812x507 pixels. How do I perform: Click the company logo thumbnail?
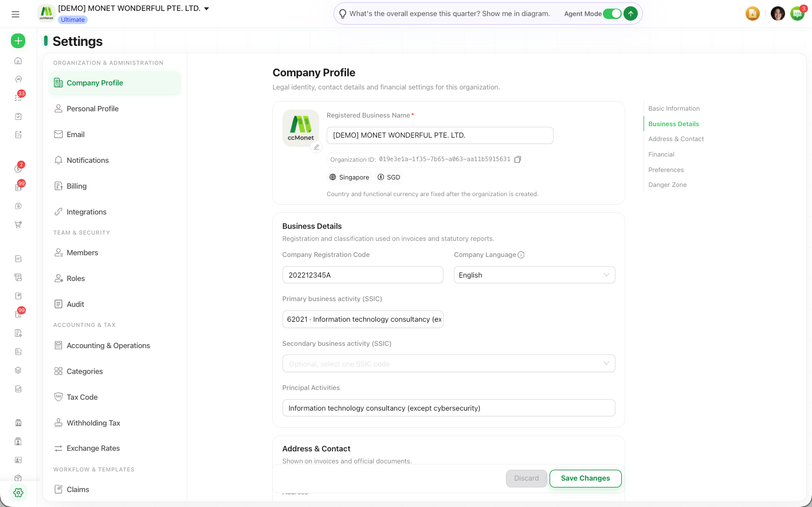pyautogui.click(x=301, y=128)
